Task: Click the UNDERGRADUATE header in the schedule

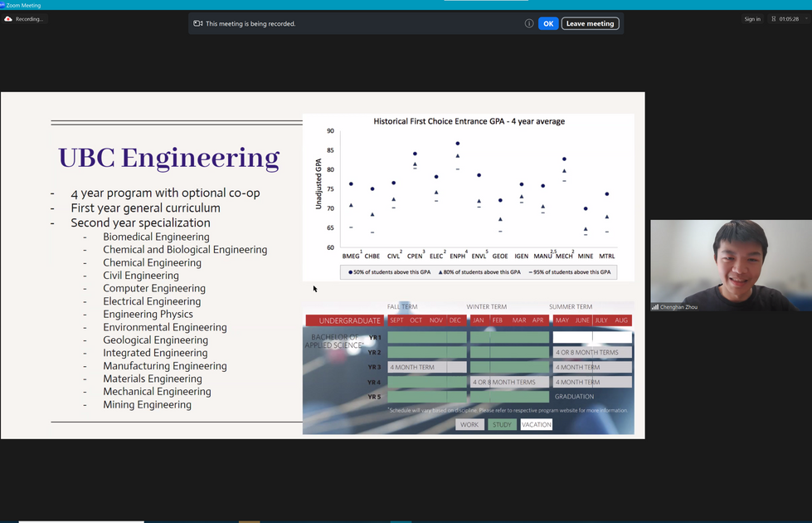Action: (344, 320)
